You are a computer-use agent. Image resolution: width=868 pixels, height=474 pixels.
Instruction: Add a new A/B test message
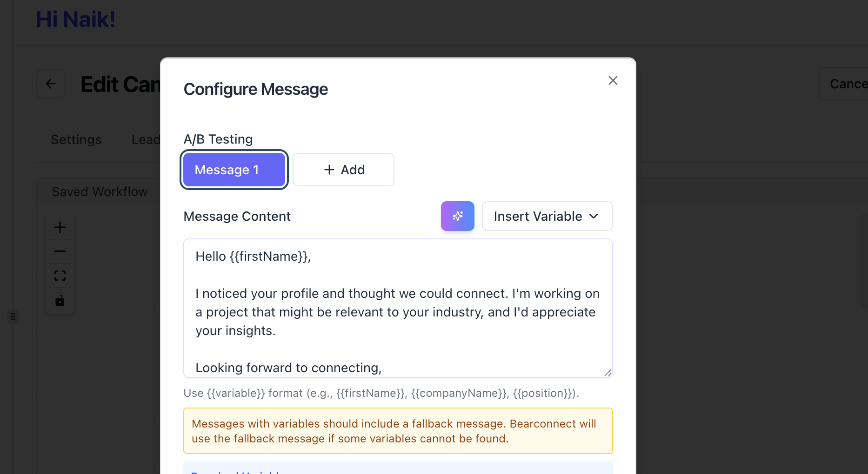click(x=343, y=170)
